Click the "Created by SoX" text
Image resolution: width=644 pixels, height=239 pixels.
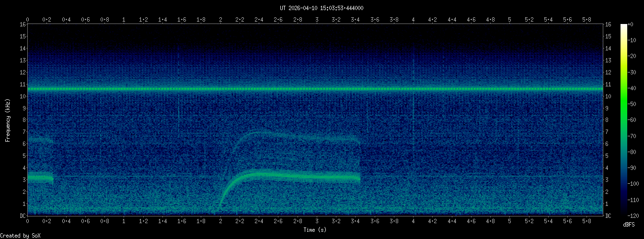[x=20, y=235]
